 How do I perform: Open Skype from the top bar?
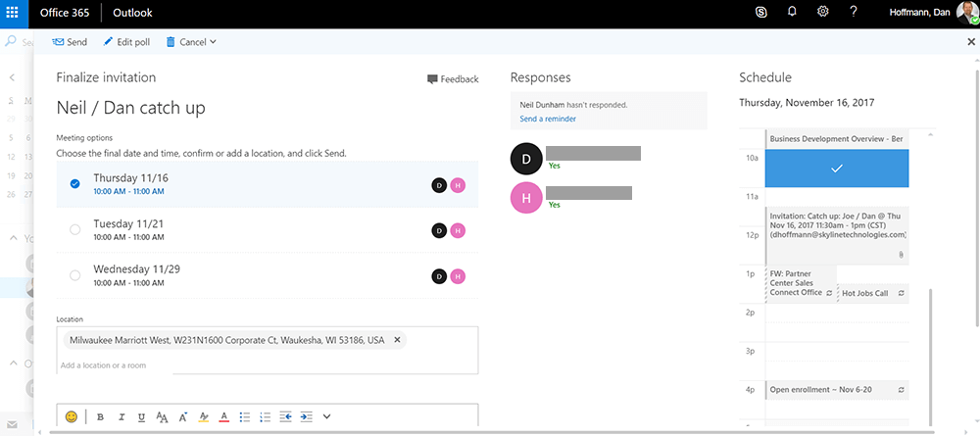tap(761, 13)
